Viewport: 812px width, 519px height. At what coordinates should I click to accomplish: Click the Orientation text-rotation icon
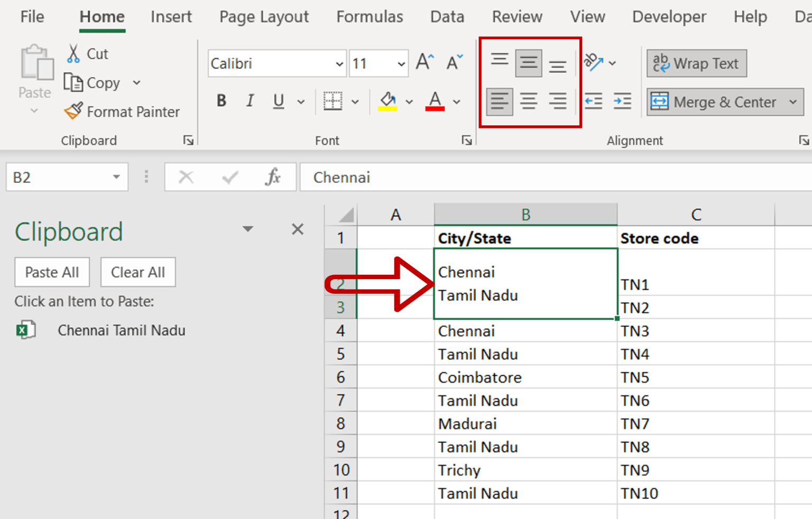click(594, 63)
